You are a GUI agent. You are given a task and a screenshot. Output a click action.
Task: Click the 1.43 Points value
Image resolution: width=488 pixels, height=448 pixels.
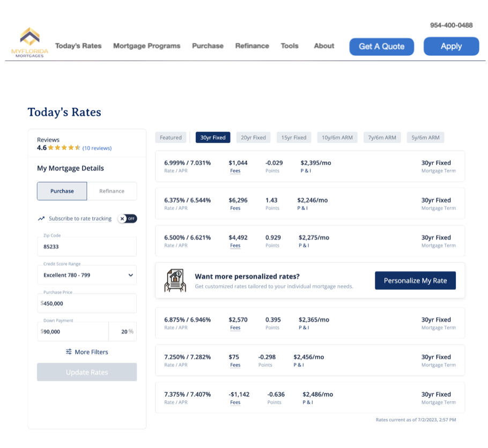point(271,200)
